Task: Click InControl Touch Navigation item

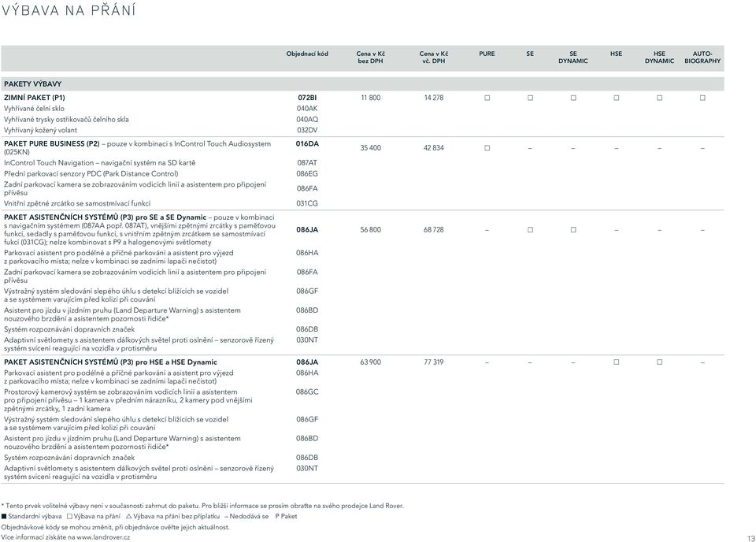Action: point(100,163)
